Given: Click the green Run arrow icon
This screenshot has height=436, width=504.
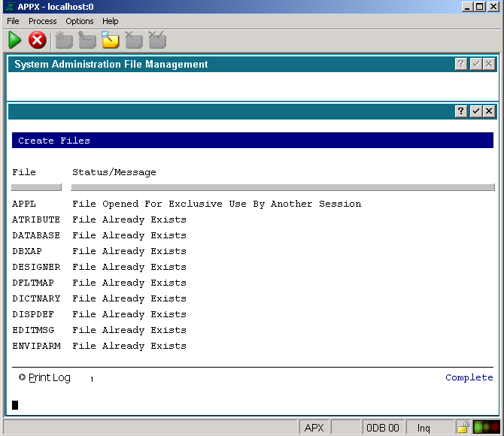Looking at the screenshot, I should [x=14, y=40].
